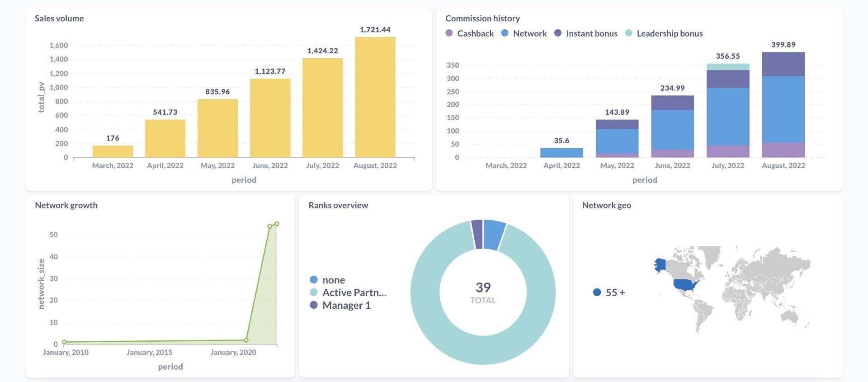Click Cashback segment of August 2022 commission

[x=783, y=150]
